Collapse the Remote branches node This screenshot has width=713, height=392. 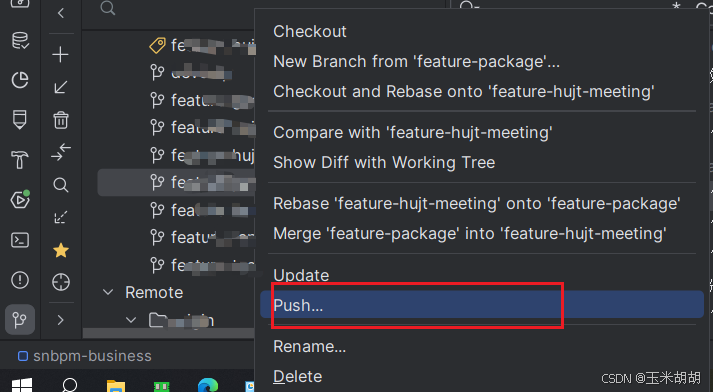pos(108,292)
